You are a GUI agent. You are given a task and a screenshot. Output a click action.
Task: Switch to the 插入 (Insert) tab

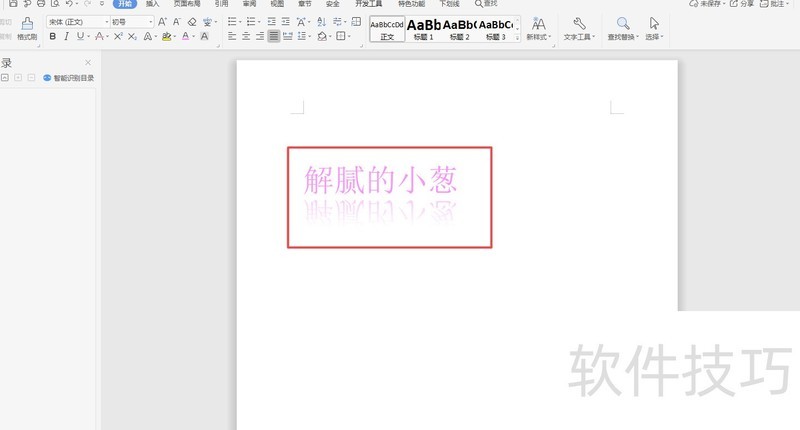click(153, 4)
